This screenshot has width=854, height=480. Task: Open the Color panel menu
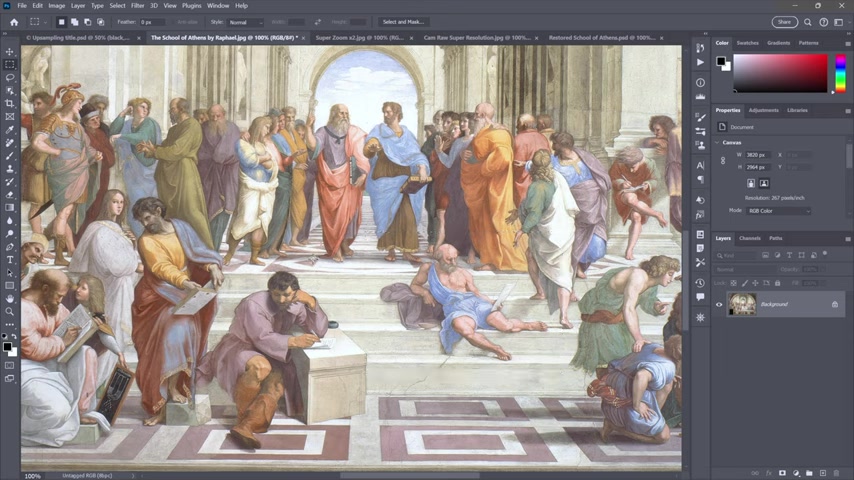pos(847,44)
